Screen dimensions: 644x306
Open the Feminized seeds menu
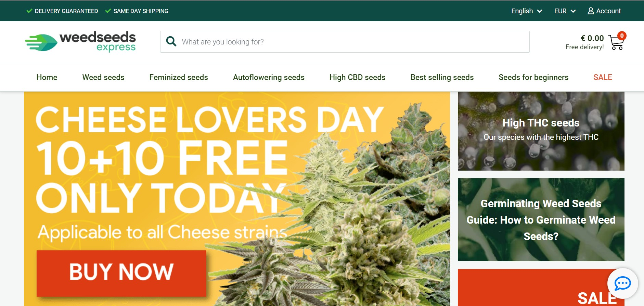click(179, 77)
